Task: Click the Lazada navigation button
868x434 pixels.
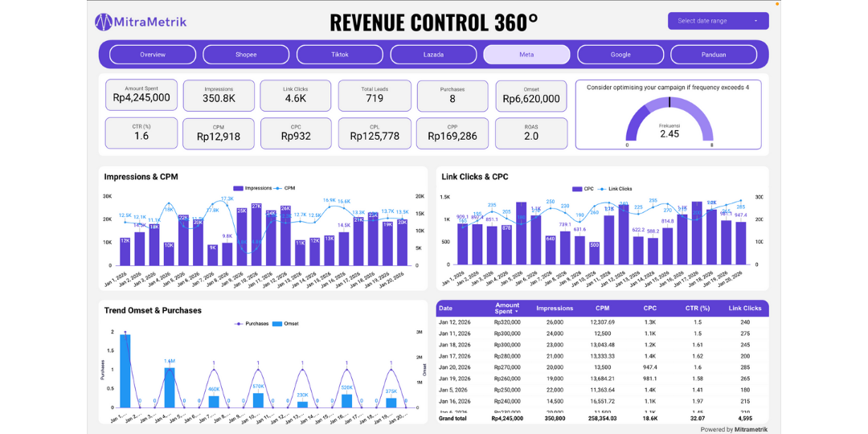Action: point(433,55)
